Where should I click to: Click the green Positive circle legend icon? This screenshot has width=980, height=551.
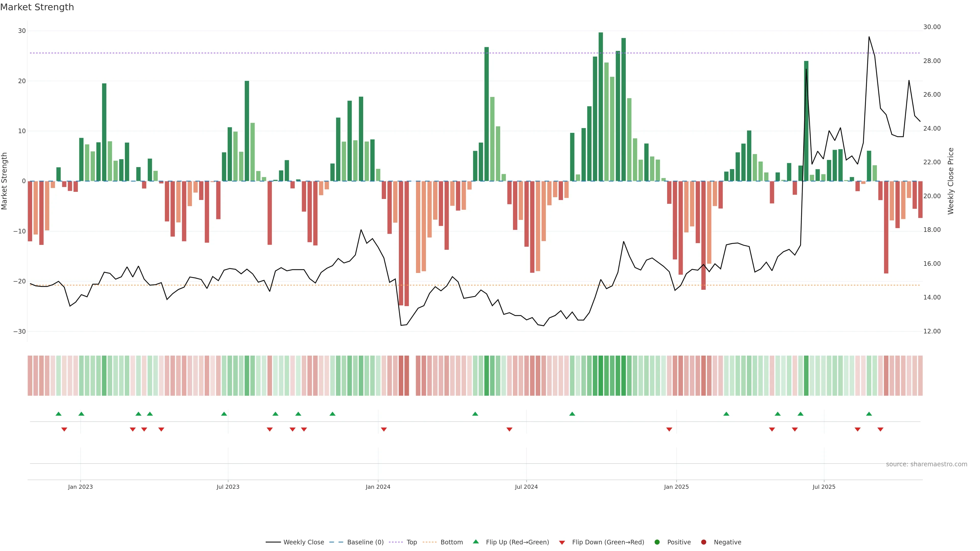tap(657, 542)
